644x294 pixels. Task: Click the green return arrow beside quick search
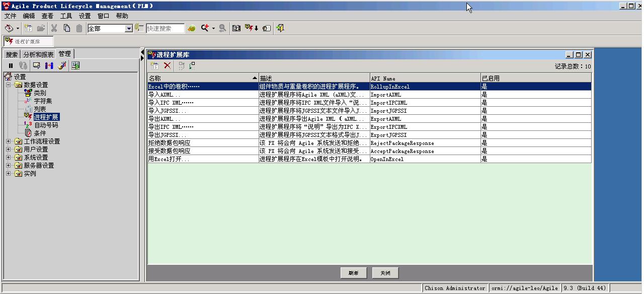coord(191,28)
